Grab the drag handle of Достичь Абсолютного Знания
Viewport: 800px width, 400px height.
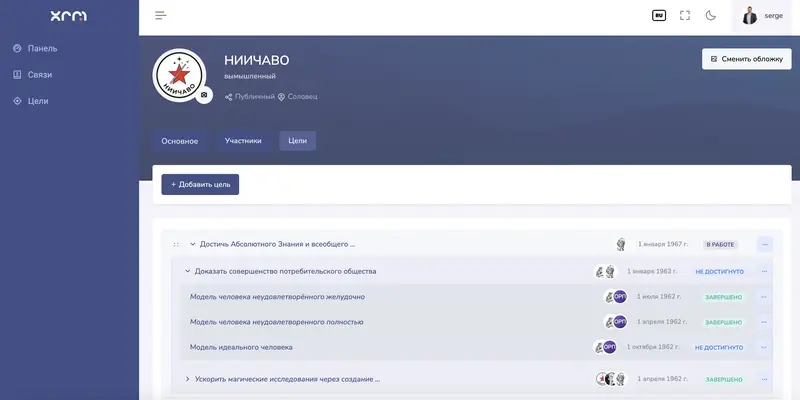(x=176, y=244)
